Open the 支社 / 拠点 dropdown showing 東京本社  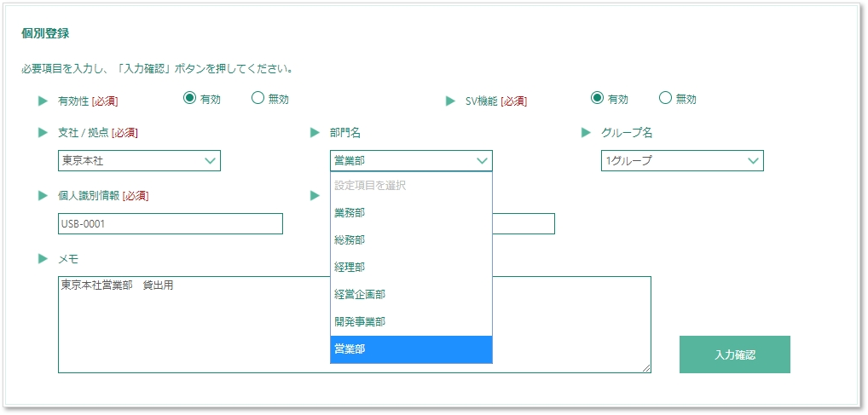pyautogui.click(x=140, y=160)
